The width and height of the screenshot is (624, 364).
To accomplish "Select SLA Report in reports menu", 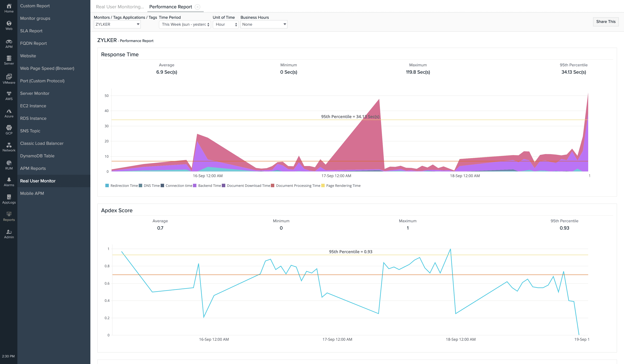I will (x=31, y=31).
